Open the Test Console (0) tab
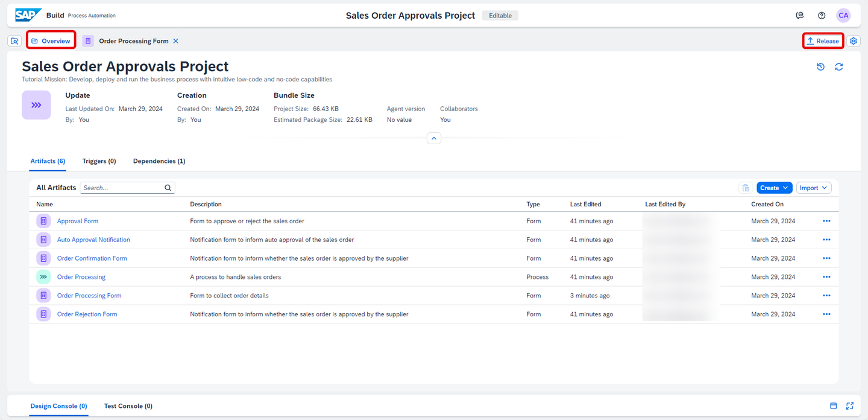The image size is (868, 420). [x=128, y=406]
